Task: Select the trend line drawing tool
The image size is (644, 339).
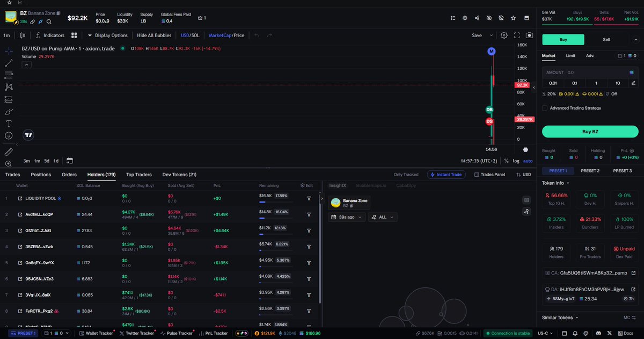Action: 9,63
